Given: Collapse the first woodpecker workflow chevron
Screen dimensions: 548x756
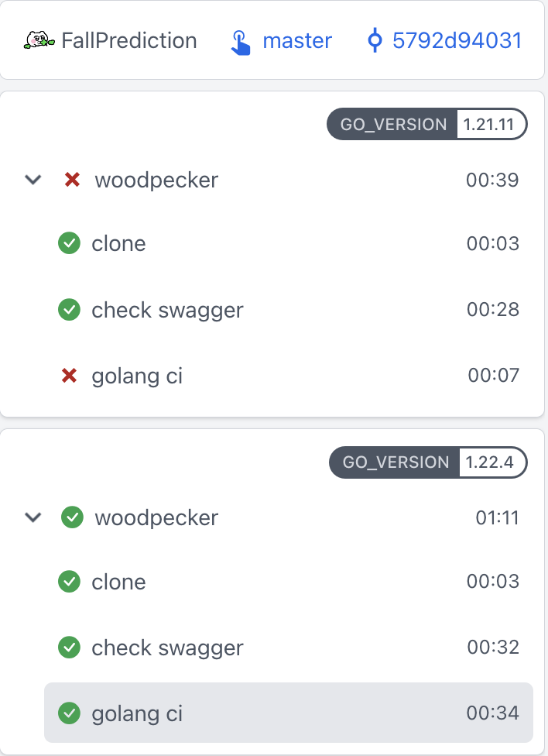Looking at the screenshot, I should 33,180.
